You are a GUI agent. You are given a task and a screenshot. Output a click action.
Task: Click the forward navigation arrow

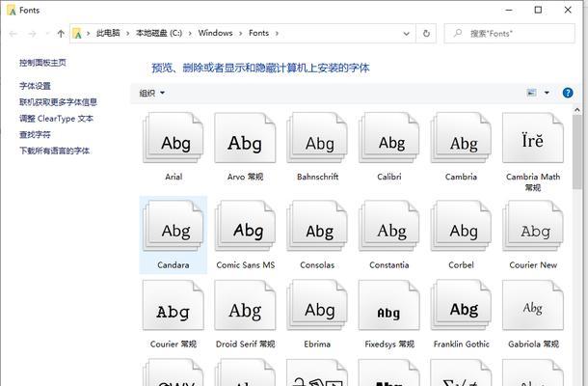32,34
